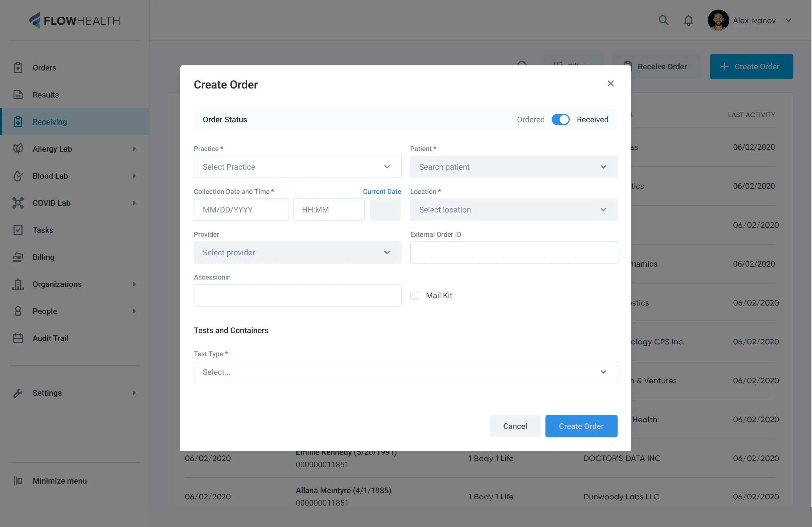This screenshot has height=527, width=812.
Task: Open notifications bell icon
Action: tap(689, 21)
